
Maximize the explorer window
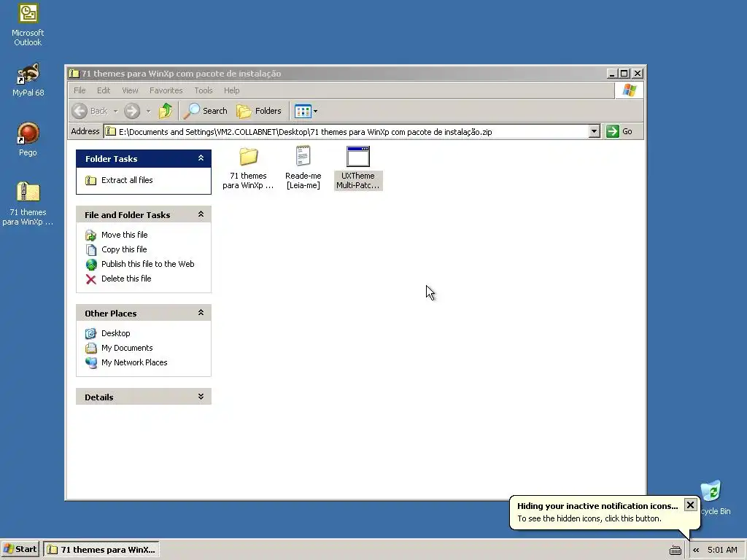624,74
